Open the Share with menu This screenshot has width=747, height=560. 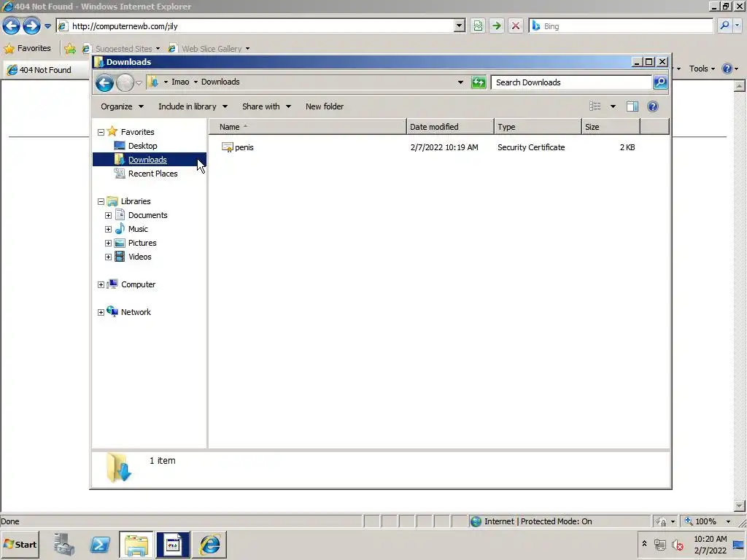266,106
